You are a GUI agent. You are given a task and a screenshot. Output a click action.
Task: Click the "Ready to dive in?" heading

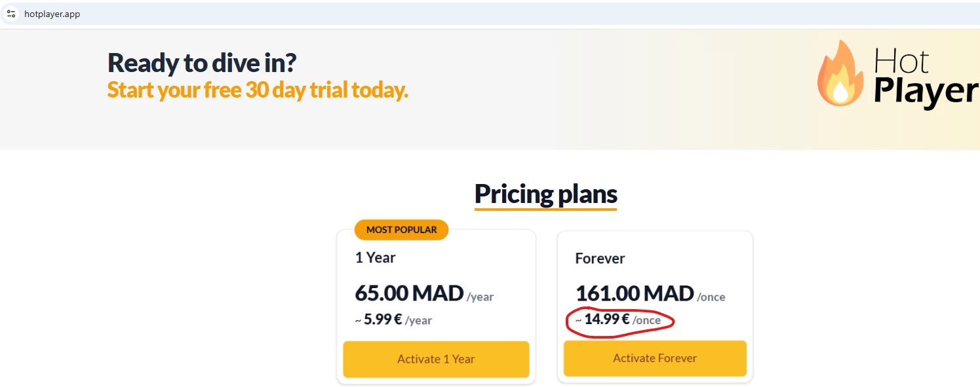point(202,63)
